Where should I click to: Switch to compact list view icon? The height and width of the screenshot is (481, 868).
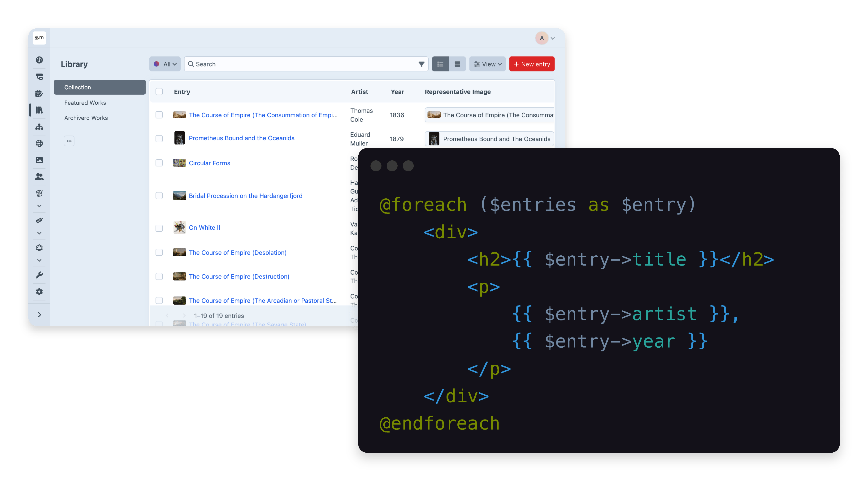tap(440, 64)
